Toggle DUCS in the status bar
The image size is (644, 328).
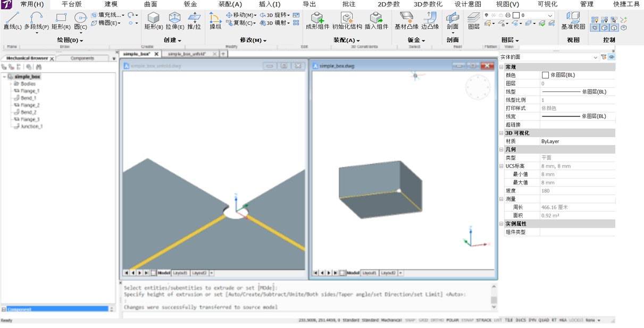point(521,321)
